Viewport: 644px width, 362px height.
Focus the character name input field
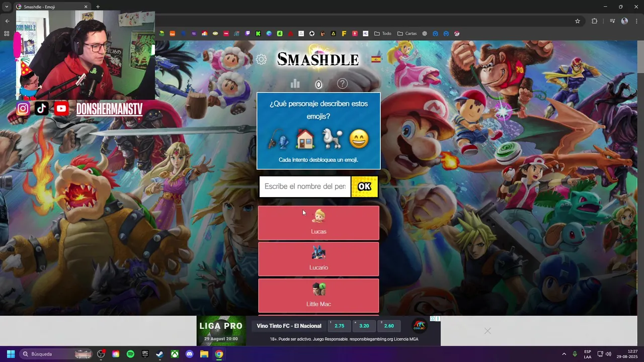(x=305, y=187)
